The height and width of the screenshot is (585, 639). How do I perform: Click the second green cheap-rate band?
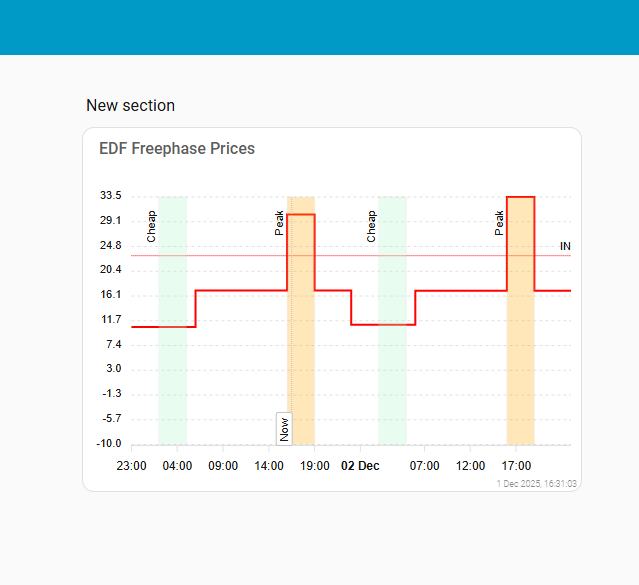pyautogui.click(x=392, y=380)
